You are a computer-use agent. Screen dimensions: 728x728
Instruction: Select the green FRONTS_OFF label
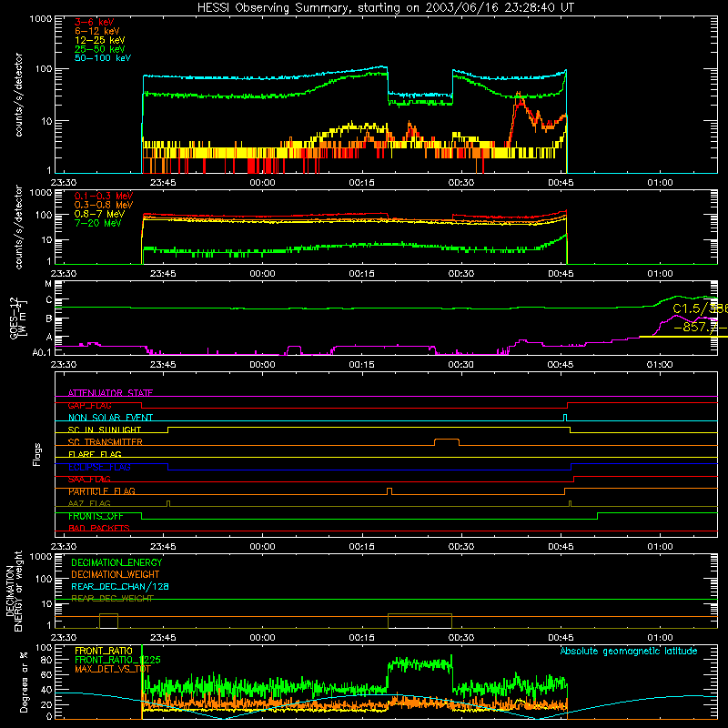pos(96,516)
